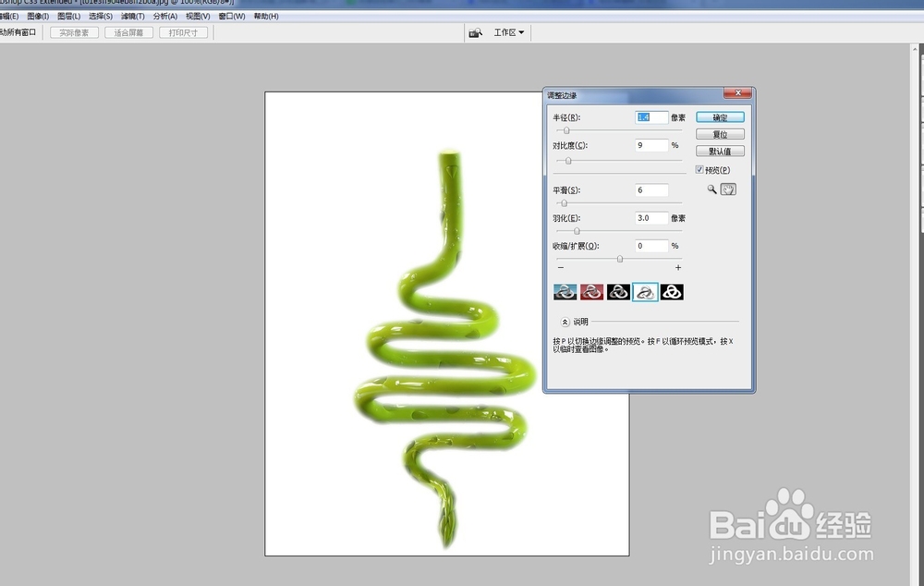The height and width of the screenshot is (586, 924).
Task: Click the 实际像素 button
Action: coord(74,32)
